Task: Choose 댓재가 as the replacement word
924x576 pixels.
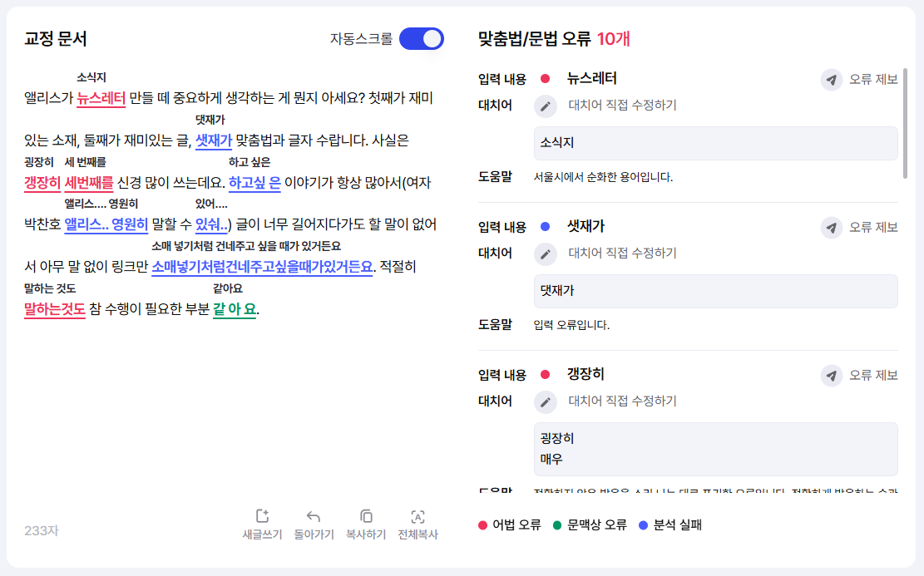Action: pyautogui.click(x=557, y=291)
